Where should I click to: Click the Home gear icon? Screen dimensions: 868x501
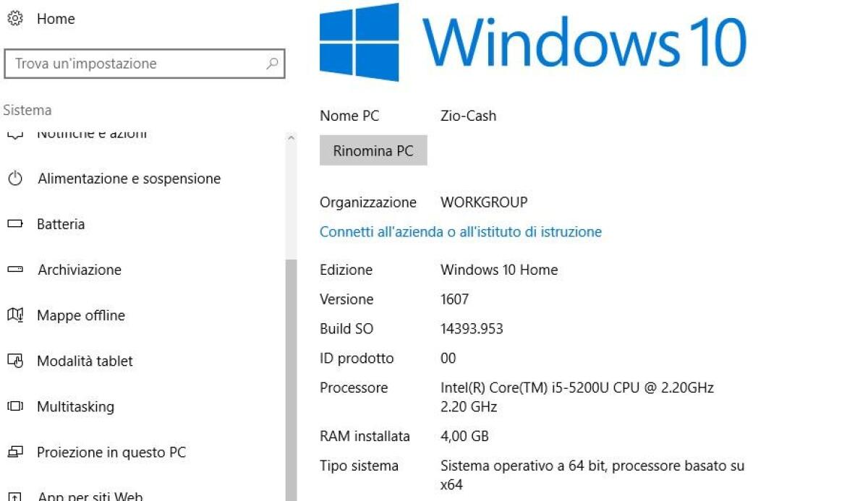coord(14,19)
